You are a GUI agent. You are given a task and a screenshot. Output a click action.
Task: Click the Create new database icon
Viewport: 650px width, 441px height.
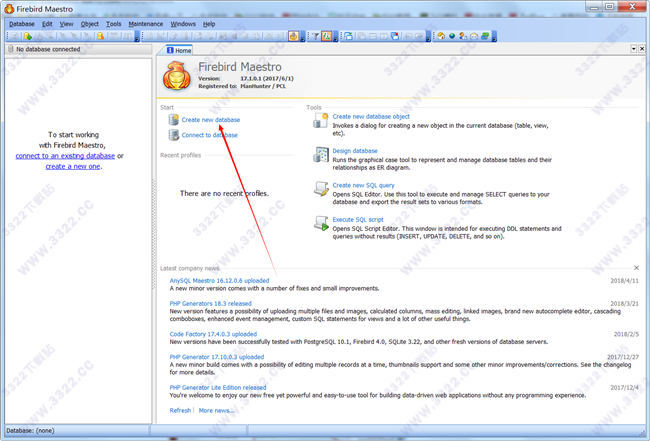pos(173,120)
